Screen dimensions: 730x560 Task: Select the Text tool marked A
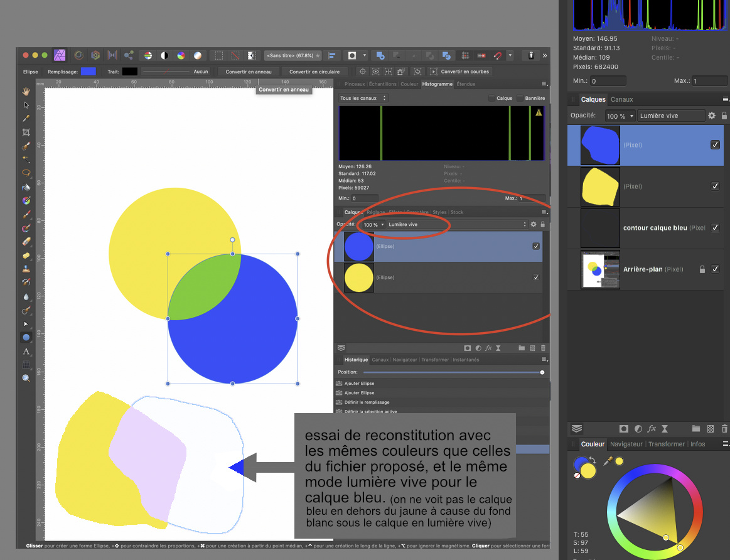click(26, 352)
